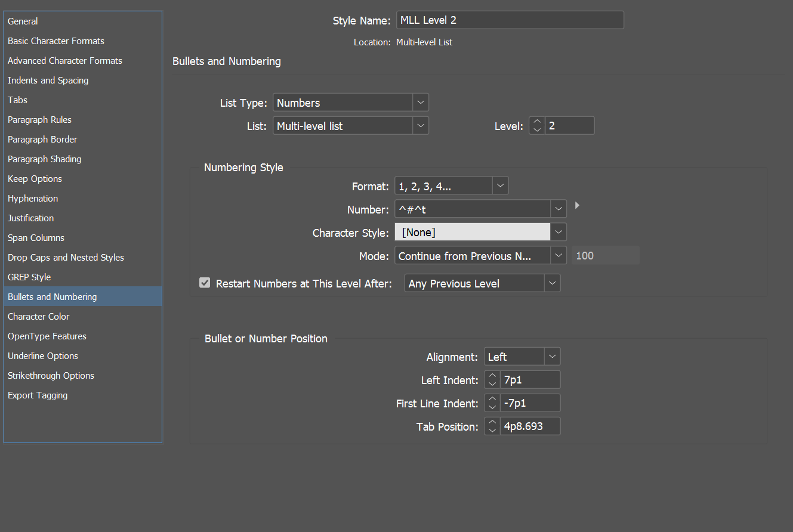Open the Character Style dropdown
The height and width of the screenshot is (532, 793).
(x=558, y=232)
